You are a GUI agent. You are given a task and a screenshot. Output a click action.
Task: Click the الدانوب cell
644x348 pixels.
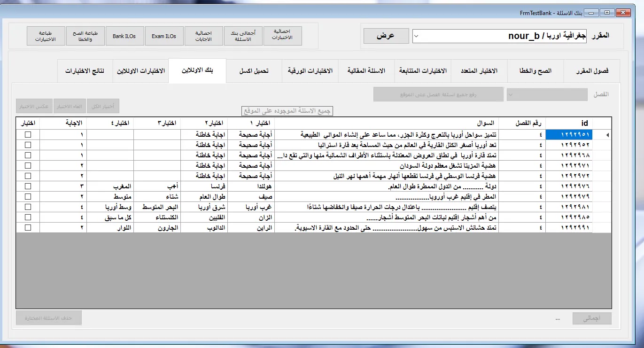coord(204,227)
